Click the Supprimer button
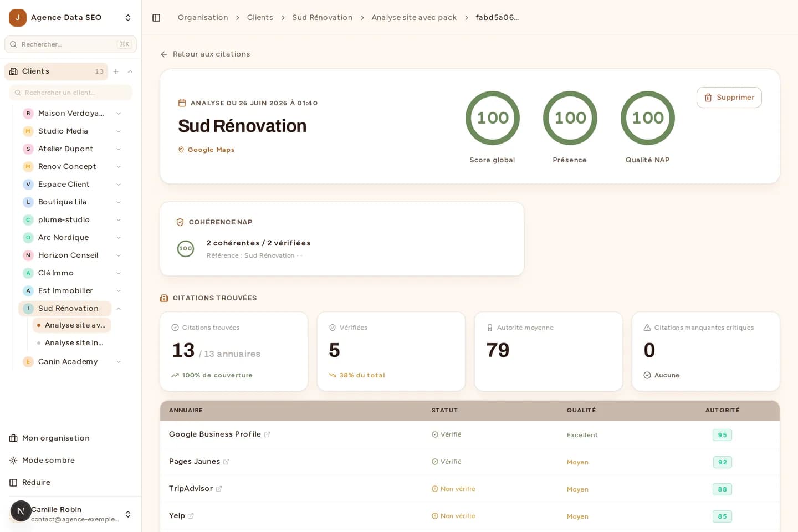 (x=729, y=98)
